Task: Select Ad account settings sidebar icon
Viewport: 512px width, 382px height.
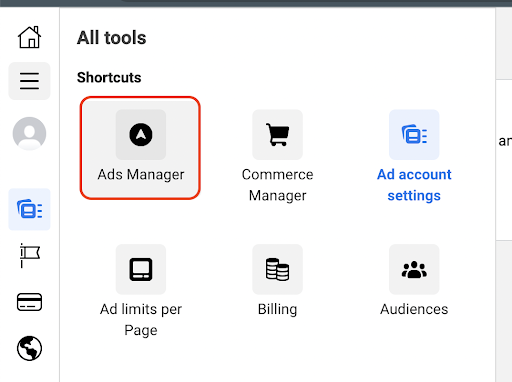Action: coord(29,209)
